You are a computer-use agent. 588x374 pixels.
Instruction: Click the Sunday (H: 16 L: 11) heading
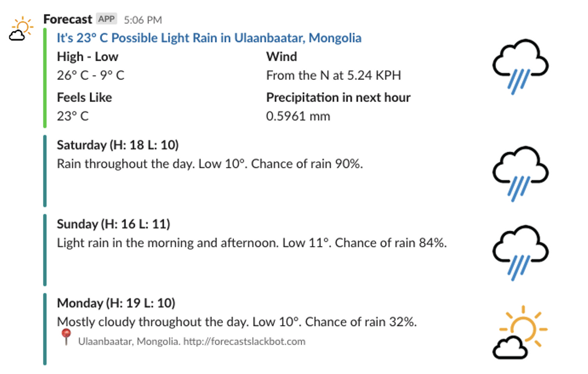pos(114,224)
